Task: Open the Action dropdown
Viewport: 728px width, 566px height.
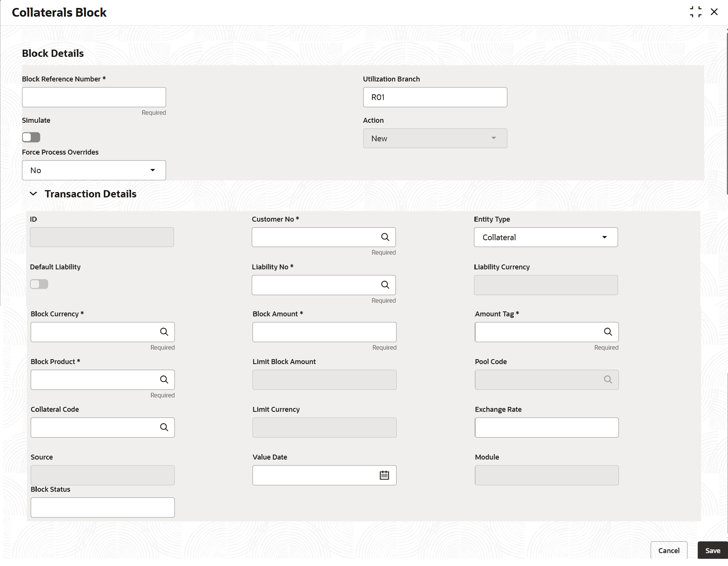Action: (x=435, y=138)
